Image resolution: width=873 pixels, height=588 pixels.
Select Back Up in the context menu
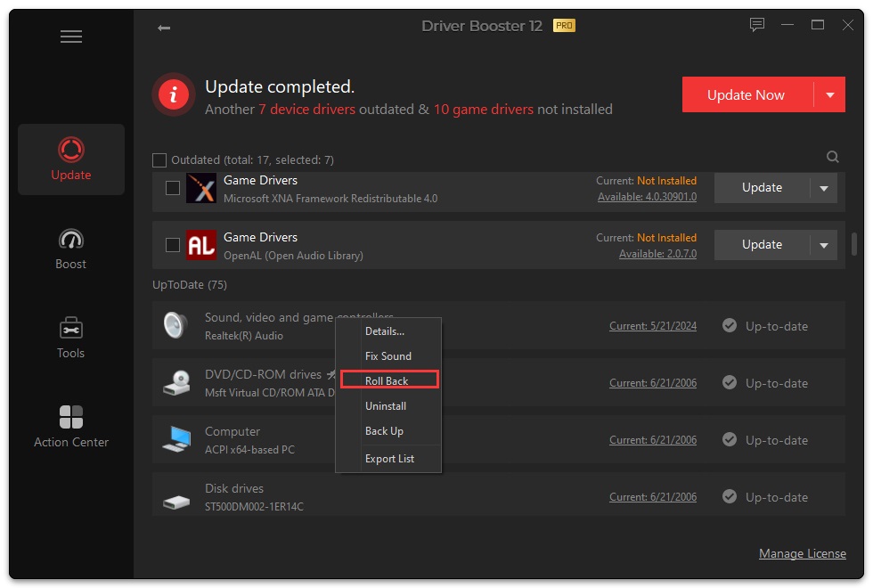point(388,431)
